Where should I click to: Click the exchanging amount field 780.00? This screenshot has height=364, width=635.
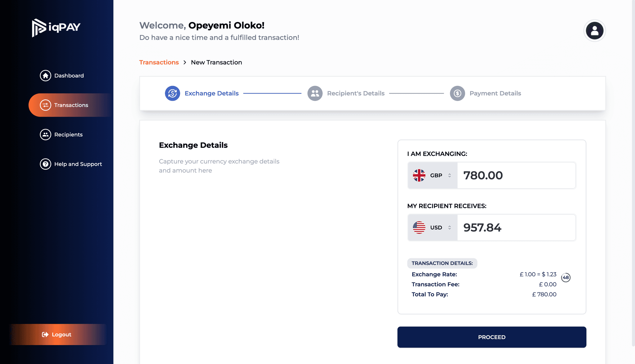pos(516,175)
